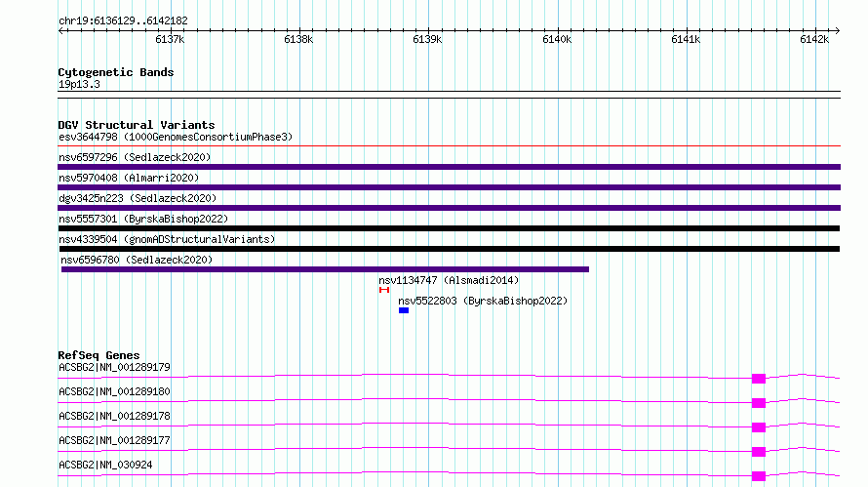Click the 6141k ruler tick label
The image size is (868, 487).
[686, 39]
